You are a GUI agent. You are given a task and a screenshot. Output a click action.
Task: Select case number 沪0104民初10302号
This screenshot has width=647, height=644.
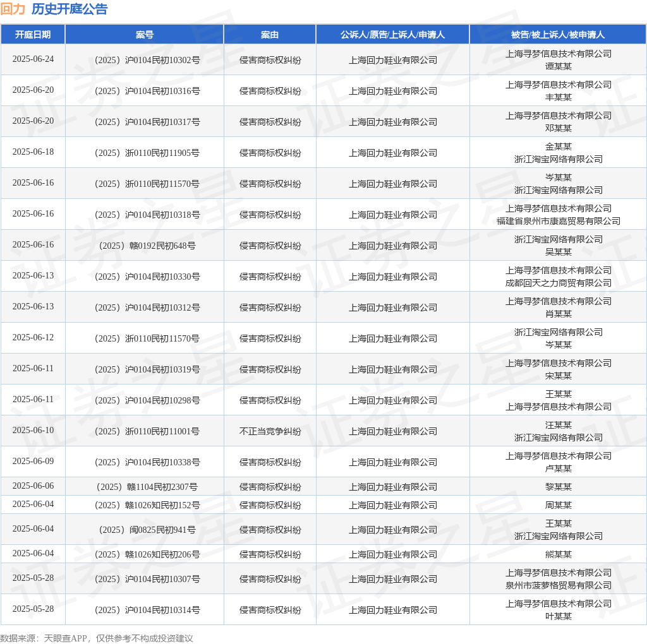point(147,60)
